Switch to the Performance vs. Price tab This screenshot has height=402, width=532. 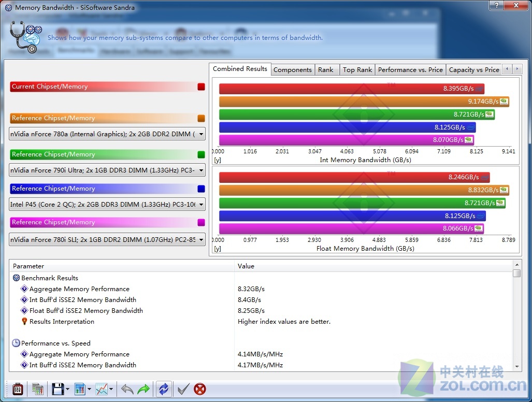point(410,70)
